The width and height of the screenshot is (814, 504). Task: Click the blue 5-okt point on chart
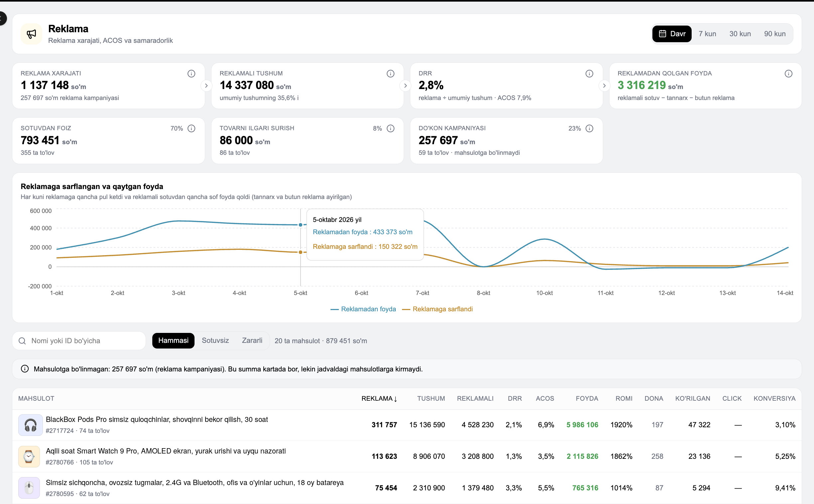pyautogui.click(x=300, y=225)
